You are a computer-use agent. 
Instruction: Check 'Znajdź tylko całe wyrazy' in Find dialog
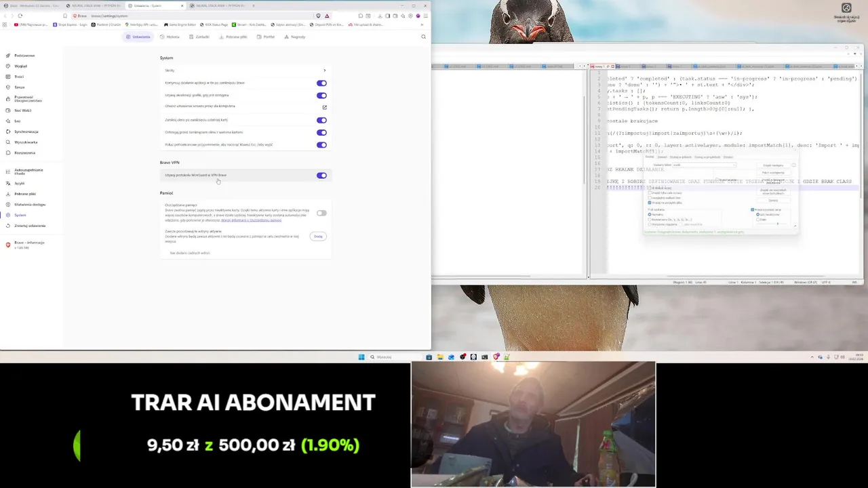tap(650, 193)
